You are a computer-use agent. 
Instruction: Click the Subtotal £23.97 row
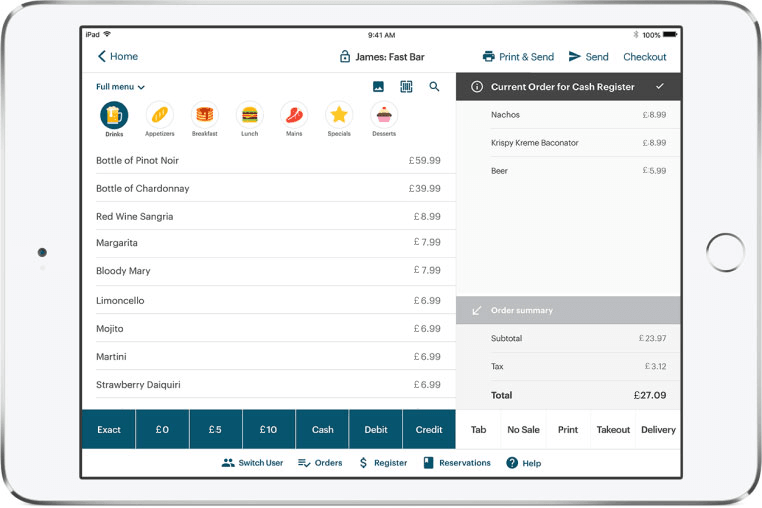point(568,338)
